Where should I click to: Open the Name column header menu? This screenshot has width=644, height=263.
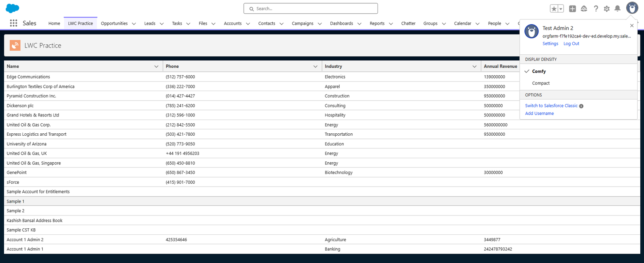pos(156,66)
